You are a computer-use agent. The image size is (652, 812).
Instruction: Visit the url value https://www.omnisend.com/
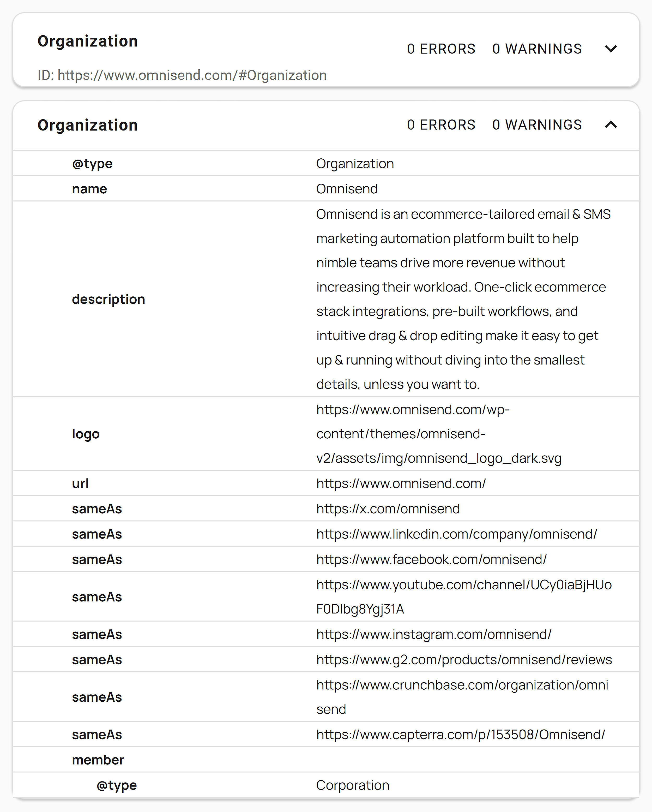(401, 483)
